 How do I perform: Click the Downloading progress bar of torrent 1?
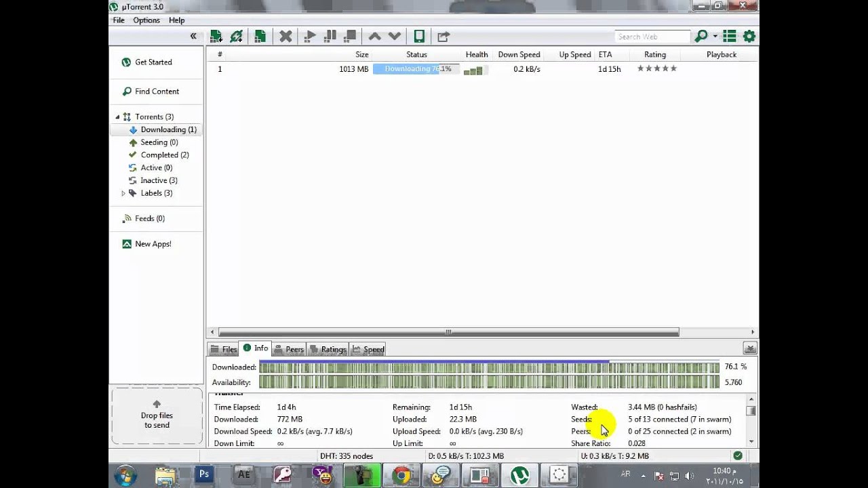416,69
